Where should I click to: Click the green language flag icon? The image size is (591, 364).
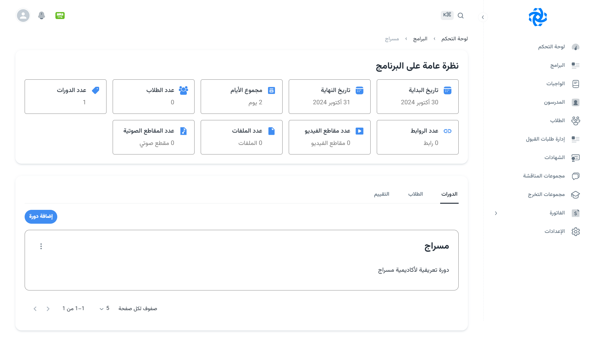coord(60,15)
